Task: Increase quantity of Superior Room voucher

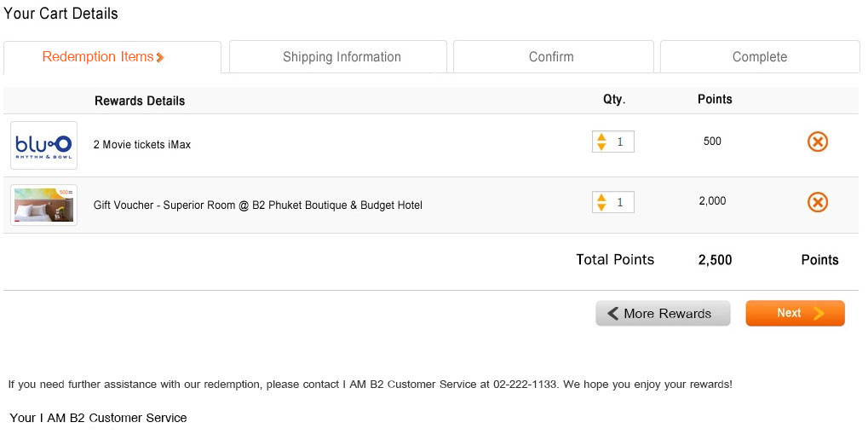Action: tap(601, 198)
